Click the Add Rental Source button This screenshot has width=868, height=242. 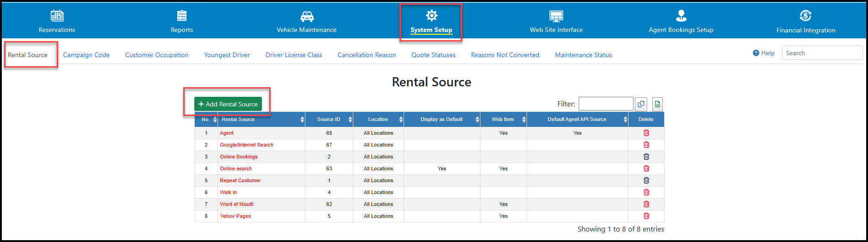pyautogui.click(x=228, y=104)
